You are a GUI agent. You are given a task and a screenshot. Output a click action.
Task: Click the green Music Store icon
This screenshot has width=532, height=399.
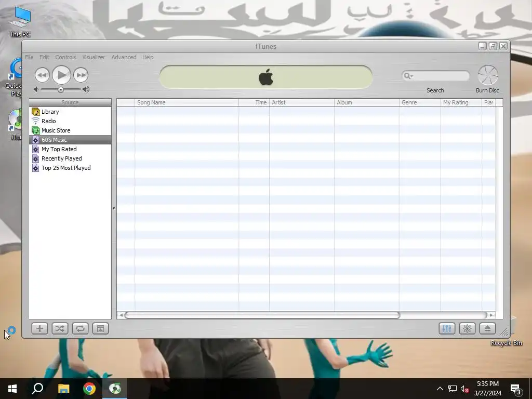[36, 130]
